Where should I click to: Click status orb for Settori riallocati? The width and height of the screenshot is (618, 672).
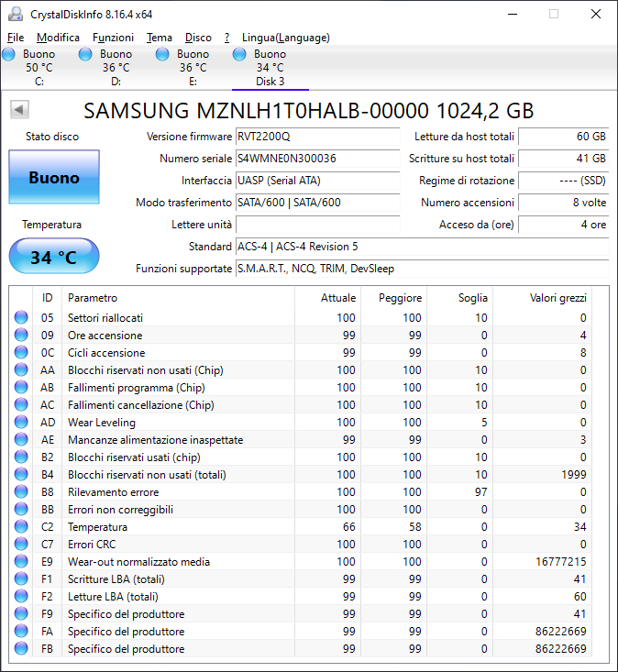21,317
